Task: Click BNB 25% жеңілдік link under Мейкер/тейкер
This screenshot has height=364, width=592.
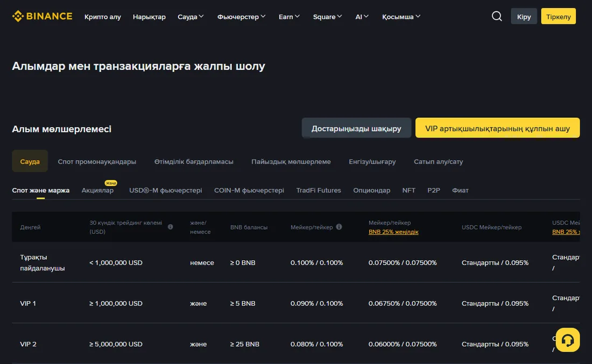Action: [x=393, y=232]
